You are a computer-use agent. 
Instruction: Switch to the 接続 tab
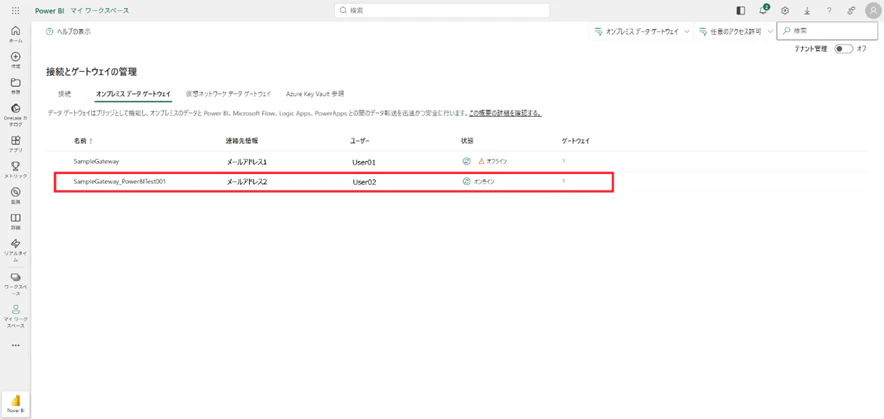(64, 94)
